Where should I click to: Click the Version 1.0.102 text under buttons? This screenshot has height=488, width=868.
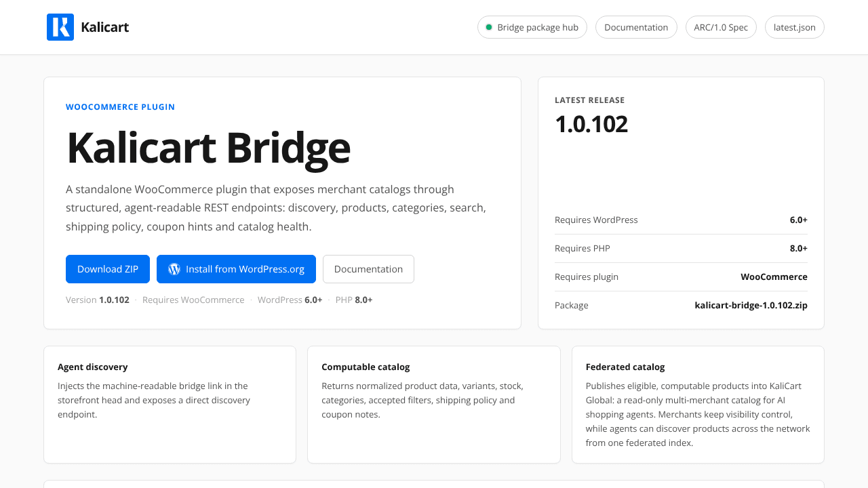[x=98, y=300]
